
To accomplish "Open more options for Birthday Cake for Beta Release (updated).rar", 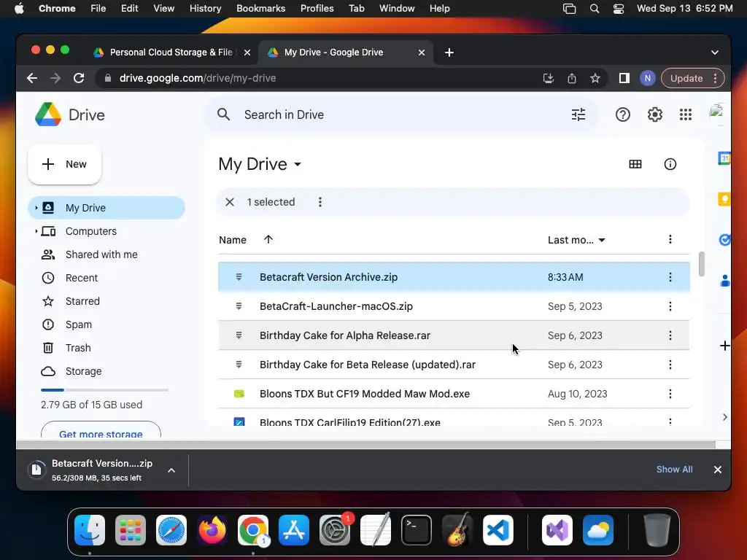I will coord(670,365).
